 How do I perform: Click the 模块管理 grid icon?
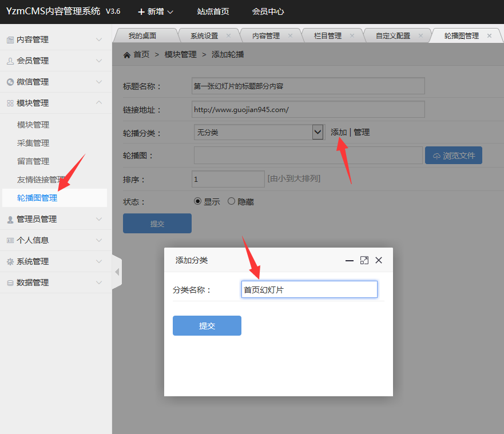10,103
